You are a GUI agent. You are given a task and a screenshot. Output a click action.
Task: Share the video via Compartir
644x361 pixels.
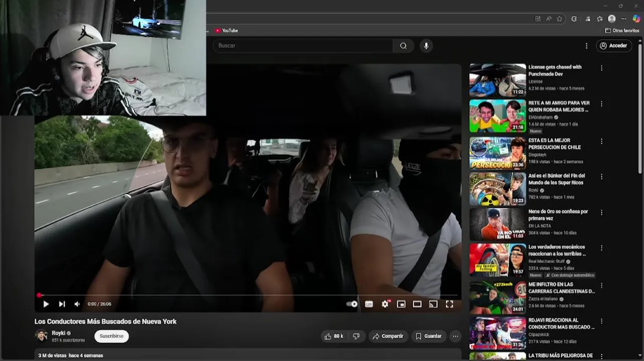pos(388,336)
